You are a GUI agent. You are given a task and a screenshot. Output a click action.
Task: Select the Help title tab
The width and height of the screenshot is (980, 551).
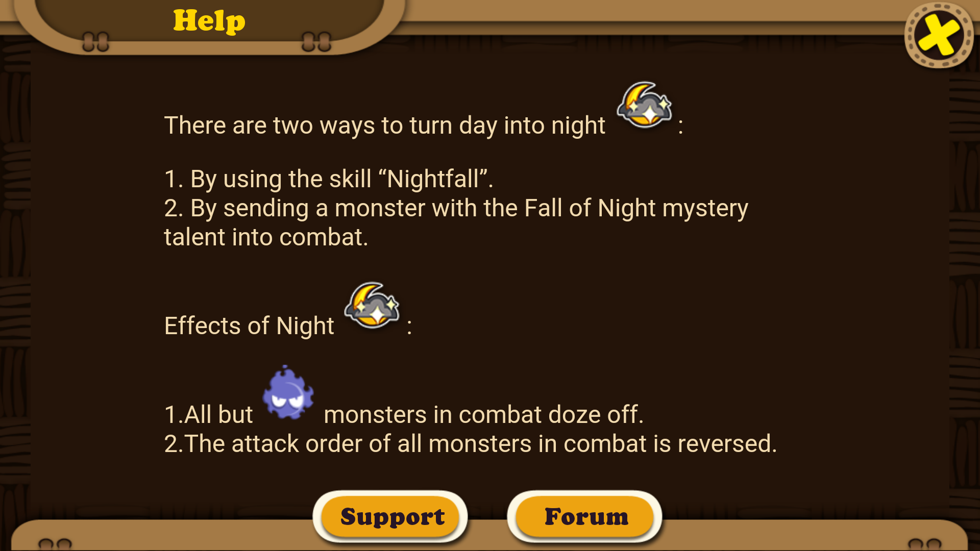(209, 21)
